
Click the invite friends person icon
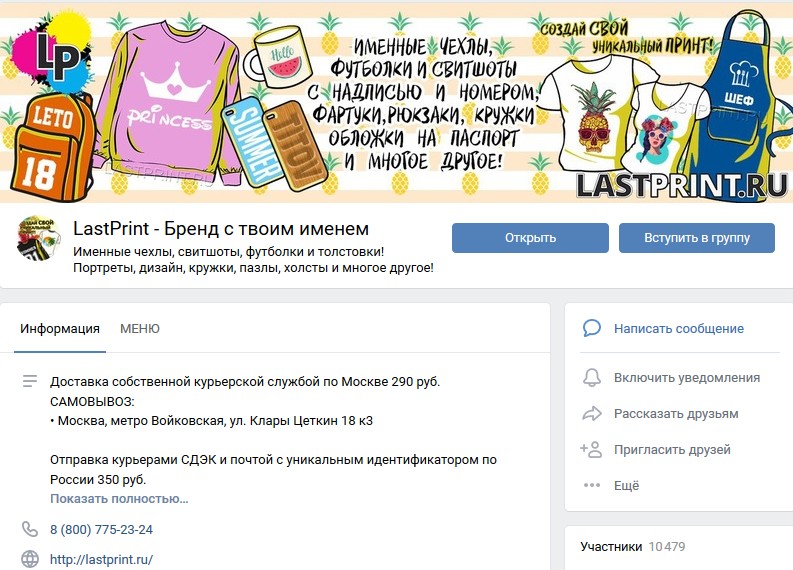click(x=591, y=449)
